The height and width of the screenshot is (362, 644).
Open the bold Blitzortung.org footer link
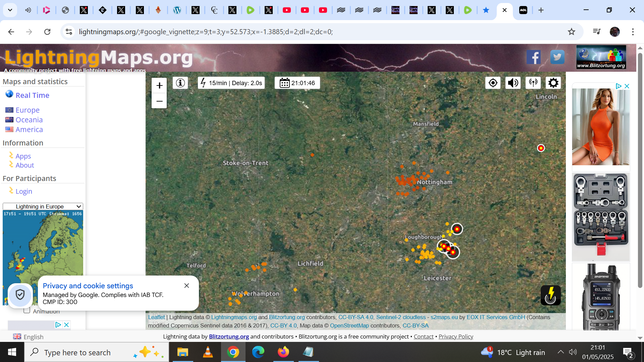(x=229, y=337)
